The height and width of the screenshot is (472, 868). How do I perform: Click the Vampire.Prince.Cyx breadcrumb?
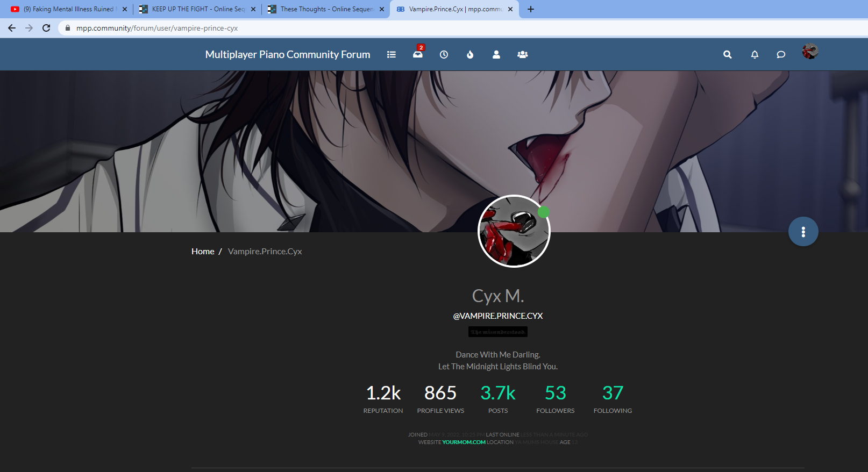point(265,252)
